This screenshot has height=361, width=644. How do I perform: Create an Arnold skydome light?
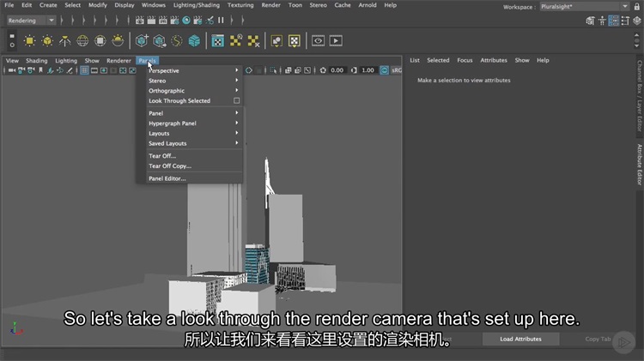(82, 40)
